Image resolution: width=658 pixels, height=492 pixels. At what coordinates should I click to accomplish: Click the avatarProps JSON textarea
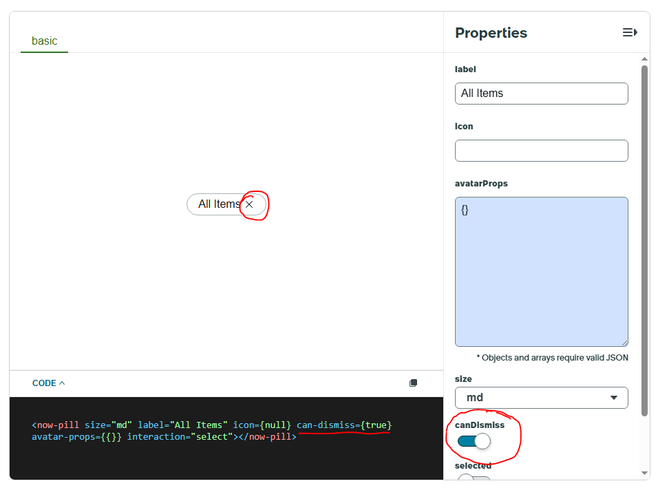(x=541, y=272)
